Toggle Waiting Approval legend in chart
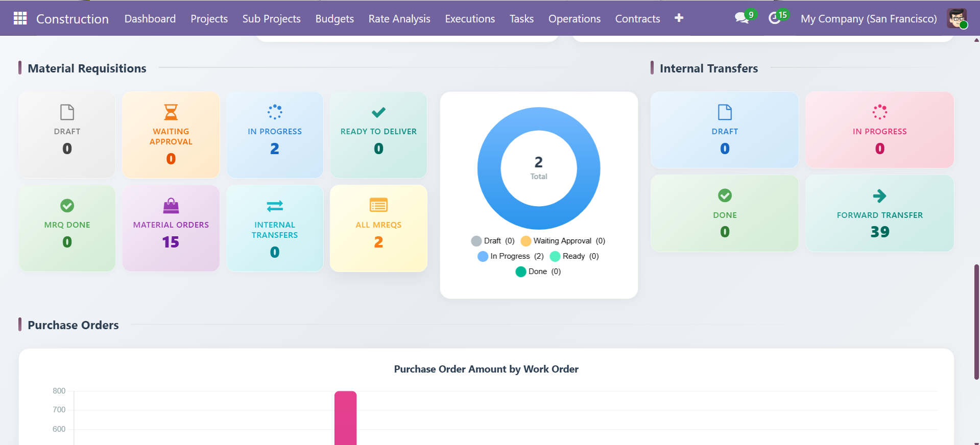 click(x=562, y=241)
